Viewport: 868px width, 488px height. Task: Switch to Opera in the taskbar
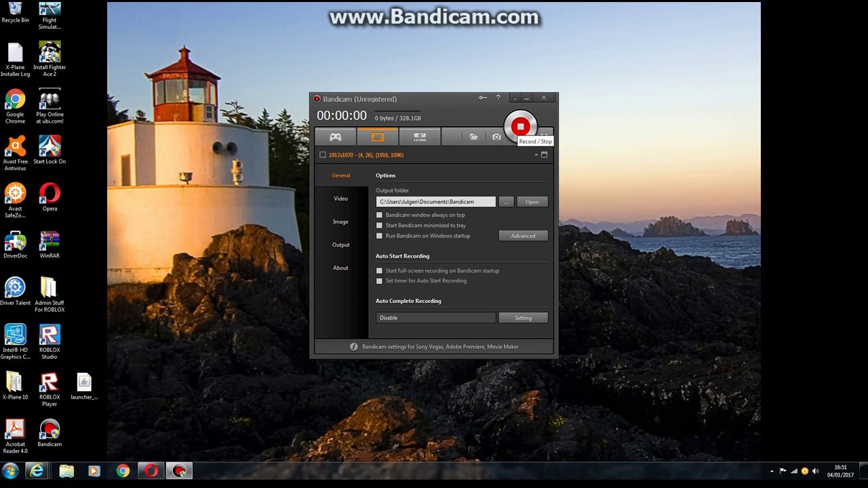click(x=151, y=470)
